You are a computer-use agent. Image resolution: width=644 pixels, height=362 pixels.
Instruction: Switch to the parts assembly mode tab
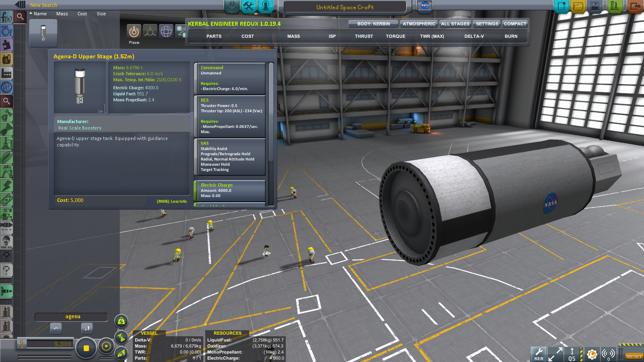pyautogui.click(x=232, y=6)
